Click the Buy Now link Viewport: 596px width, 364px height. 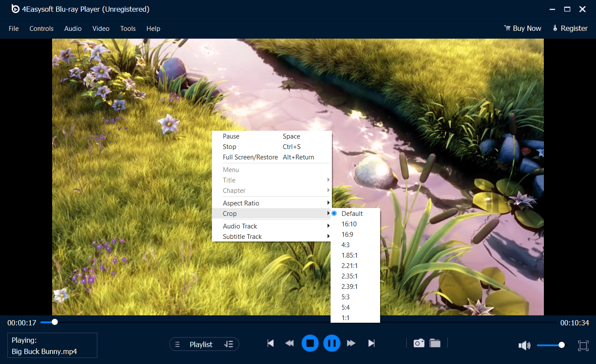pos(527,28)
